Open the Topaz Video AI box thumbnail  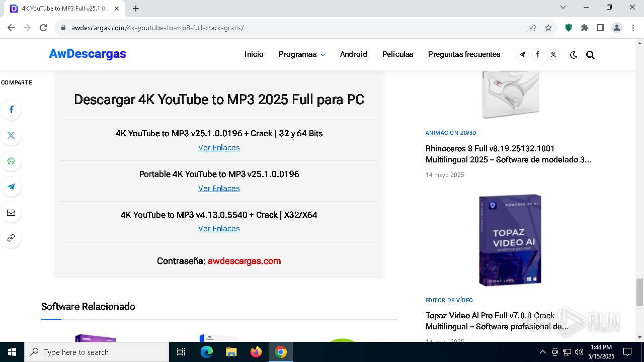(510, 240)
